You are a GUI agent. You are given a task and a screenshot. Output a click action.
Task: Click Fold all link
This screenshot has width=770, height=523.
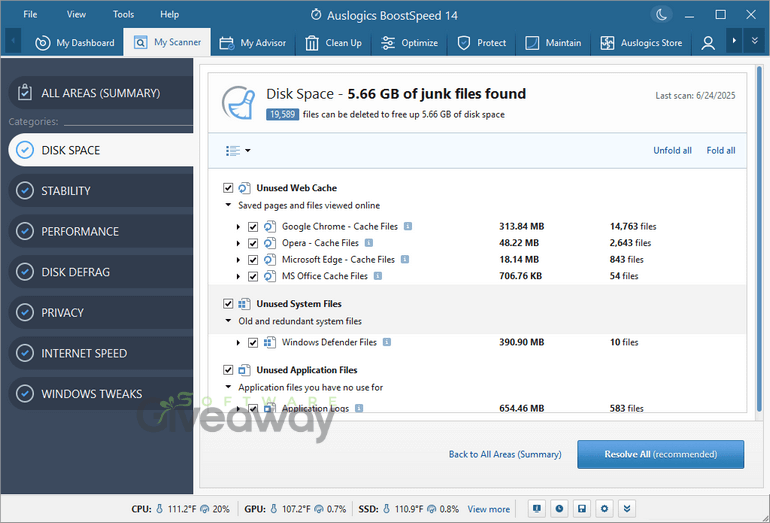tap(721, 150)
